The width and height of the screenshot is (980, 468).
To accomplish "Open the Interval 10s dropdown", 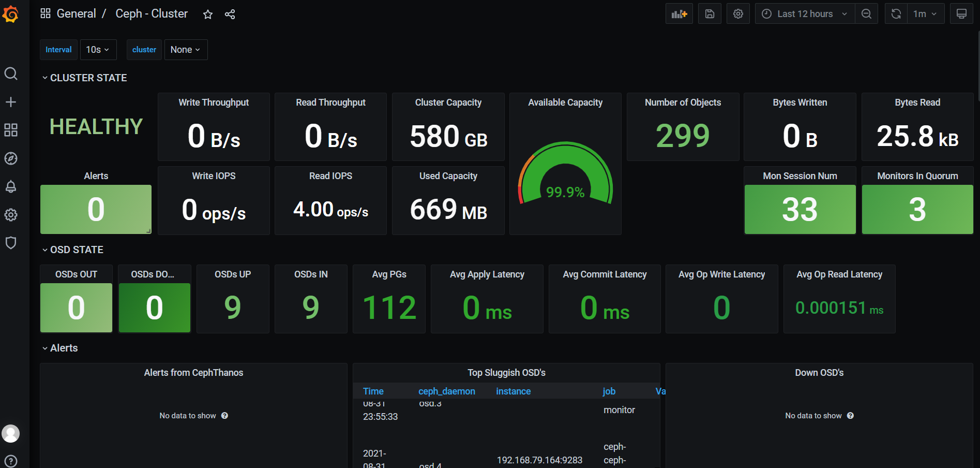I will tap(97, 50).
